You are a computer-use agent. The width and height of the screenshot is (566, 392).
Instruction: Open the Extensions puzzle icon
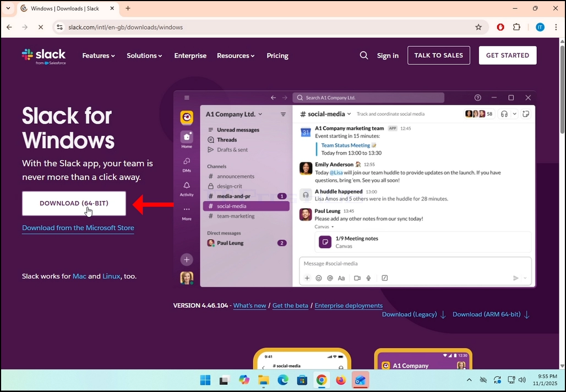[516, 27]
